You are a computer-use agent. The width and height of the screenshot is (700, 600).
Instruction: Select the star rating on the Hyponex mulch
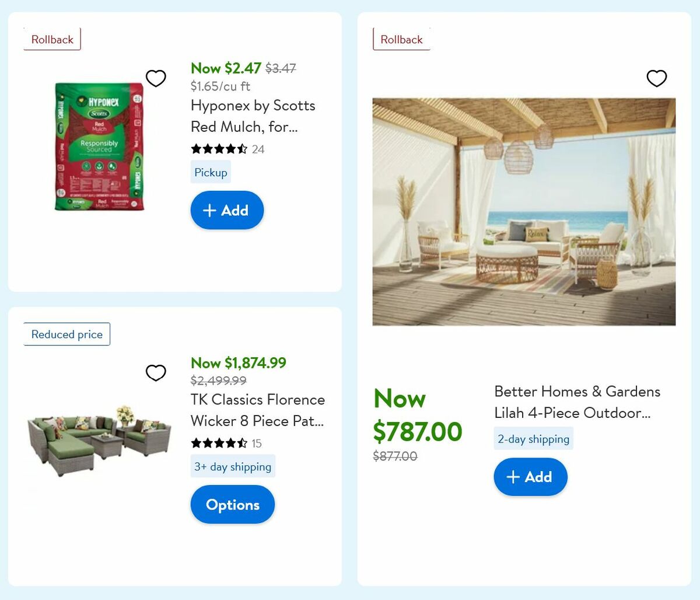click(219, 149)
